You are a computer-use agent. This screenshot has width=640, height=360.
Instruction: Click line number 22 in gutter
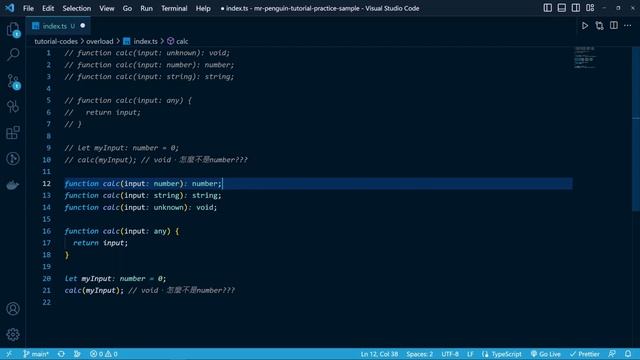click(x=47, y=302)
